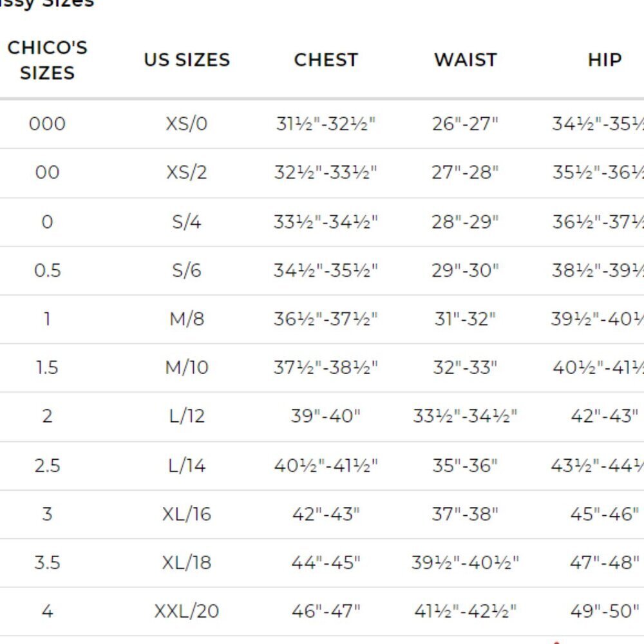This screenshot has height=644, width=644.
Task: Click waist measurement 26"-27"
Action: (466, 124)
